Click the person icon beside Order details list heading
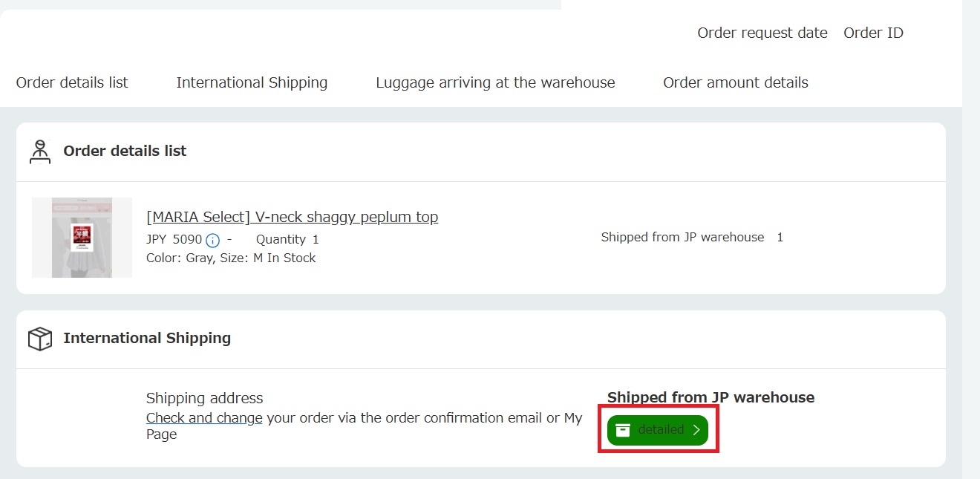980x479 pixels. [39, 151]
